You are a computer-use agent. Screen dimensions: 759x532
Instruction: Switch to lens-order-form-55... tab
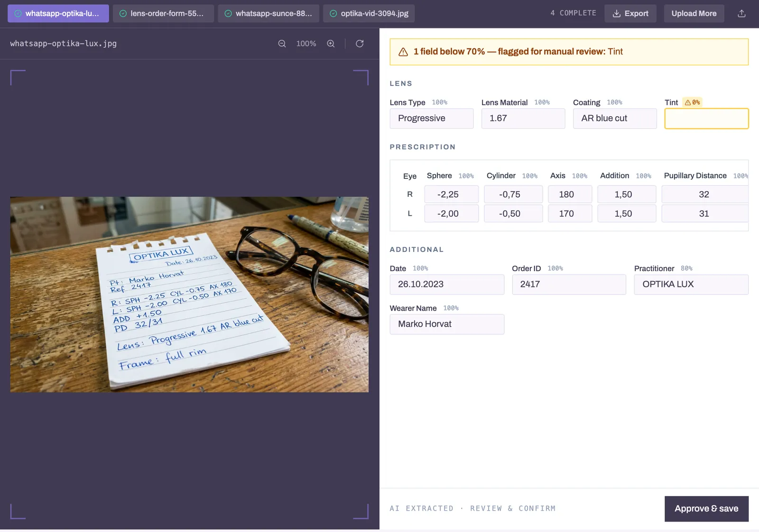point(163,14)
